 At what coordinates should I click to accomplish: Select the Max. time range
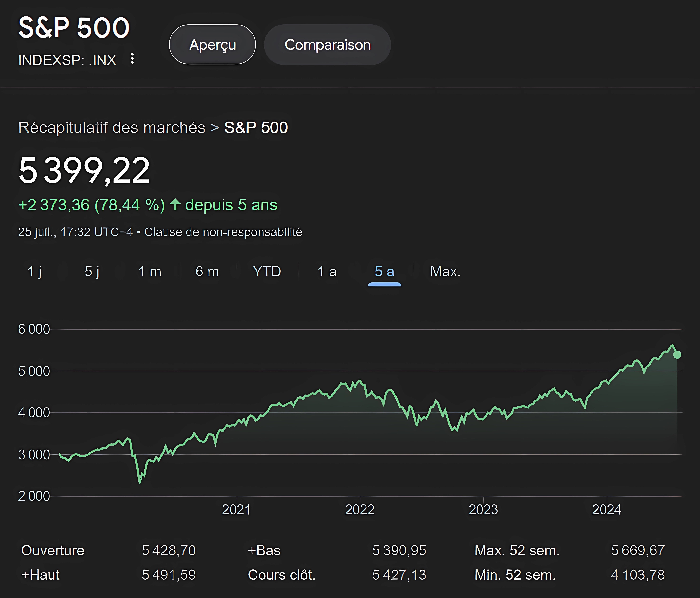point(445,272)
